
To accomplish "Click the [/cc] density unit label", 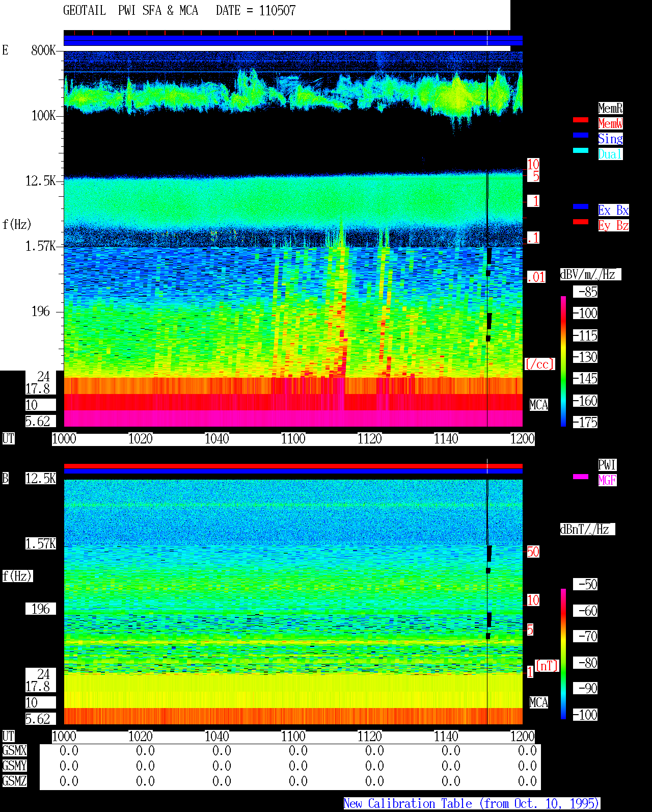I will [539, 364].
